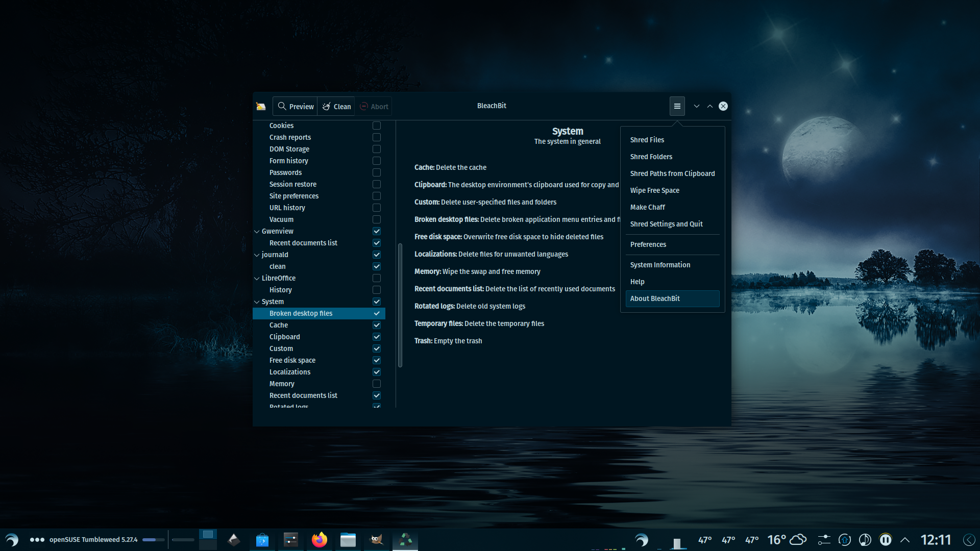This screenshot has width=980, height=551.
Task: Select the Clipboard tree item
Action: (284, 337)
